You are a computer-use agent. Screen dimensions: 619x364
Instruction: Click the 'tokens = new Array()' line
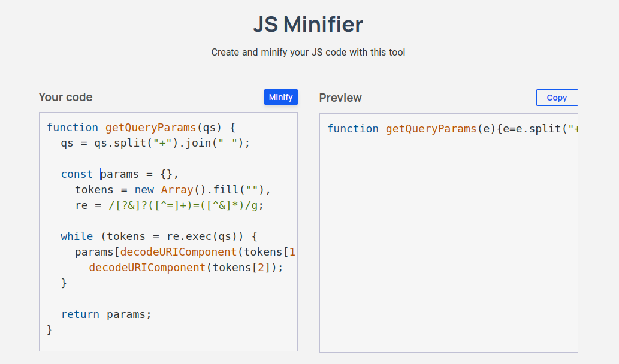(x=173, y=190)
